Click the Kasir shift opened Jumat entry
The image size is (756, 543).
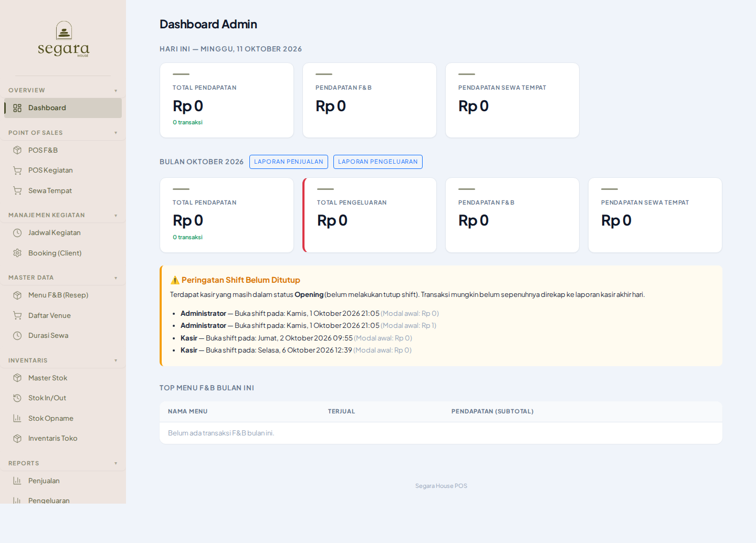(296, 338)
